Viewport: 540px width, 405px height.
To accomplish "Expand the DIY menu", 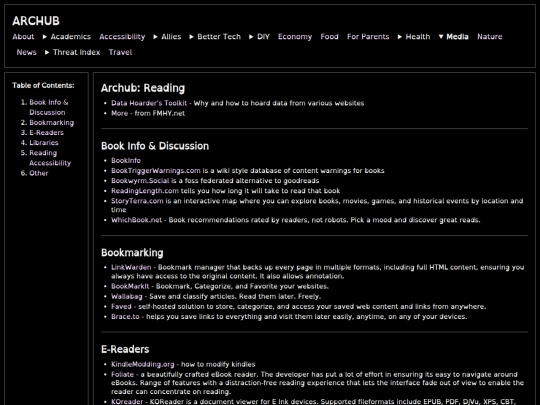I will pyautogui.click(x=259, y=37).
